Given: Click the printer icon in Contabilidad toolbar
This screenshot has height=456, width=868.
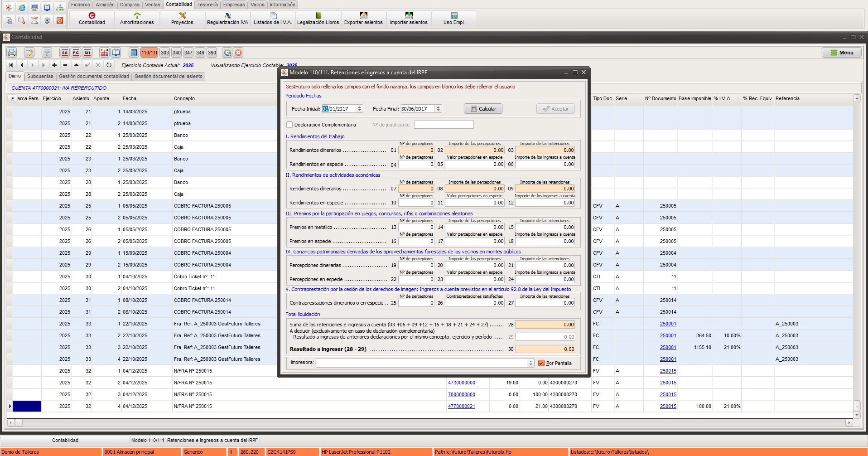Looking at the screenshot, I should [x=12, y=53].
